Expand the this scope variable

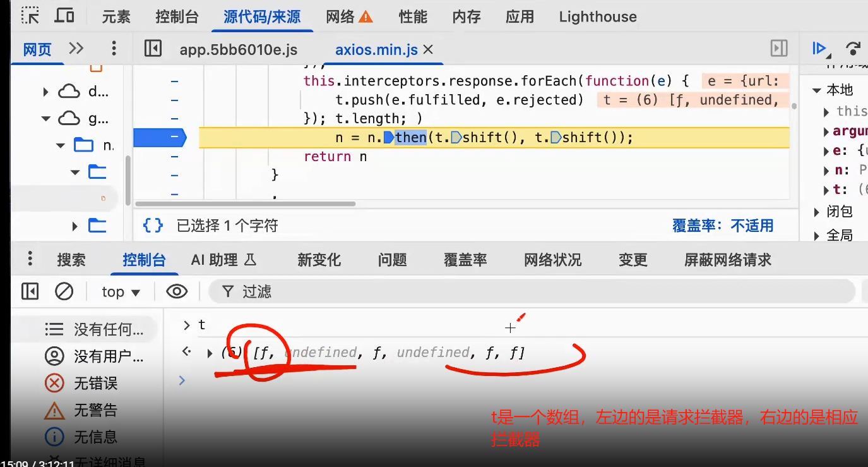827,112
